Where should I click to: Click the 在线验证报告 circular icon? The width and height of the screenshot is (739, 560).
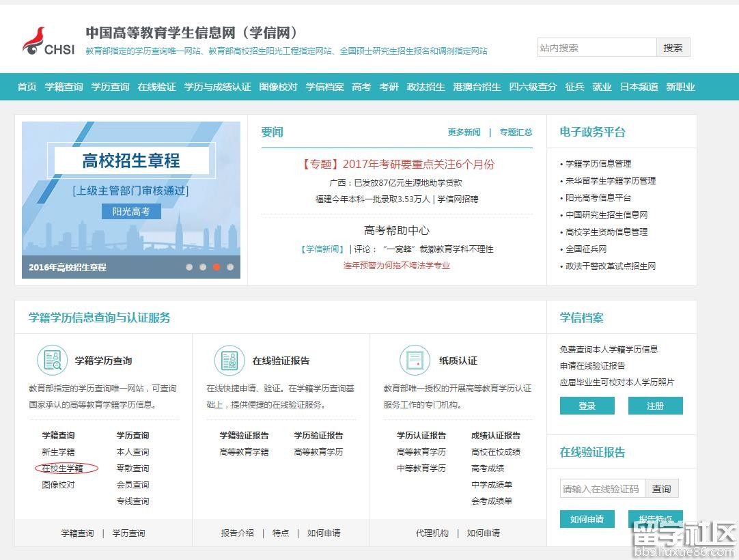229,360
